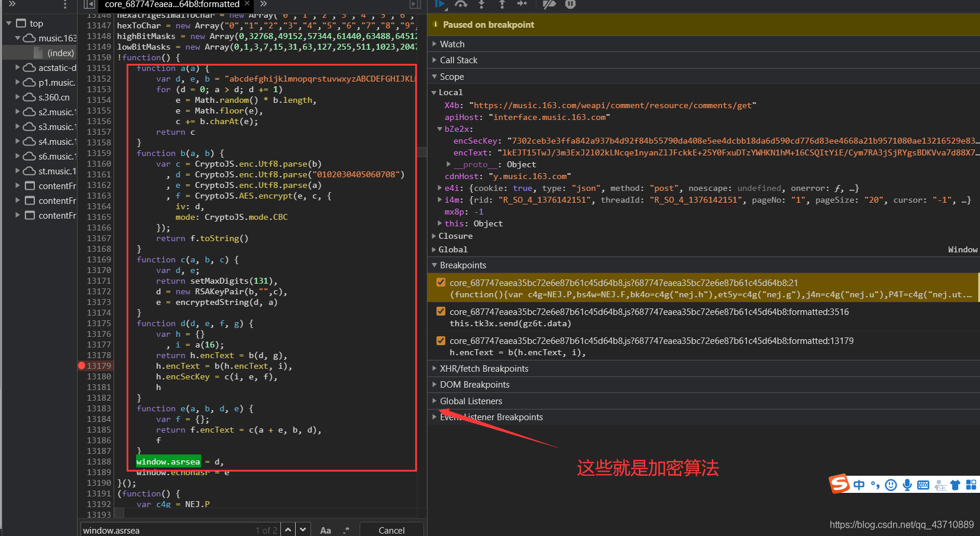Step out of the current function
This screenshot has height=536, width=980.
(502, 4)
